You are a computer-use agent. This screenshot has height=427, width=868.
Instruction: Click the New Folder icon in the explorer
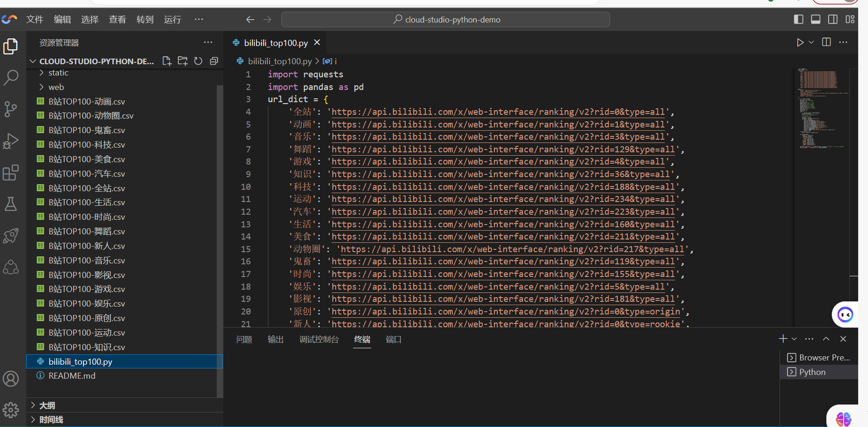click(183, 61)
